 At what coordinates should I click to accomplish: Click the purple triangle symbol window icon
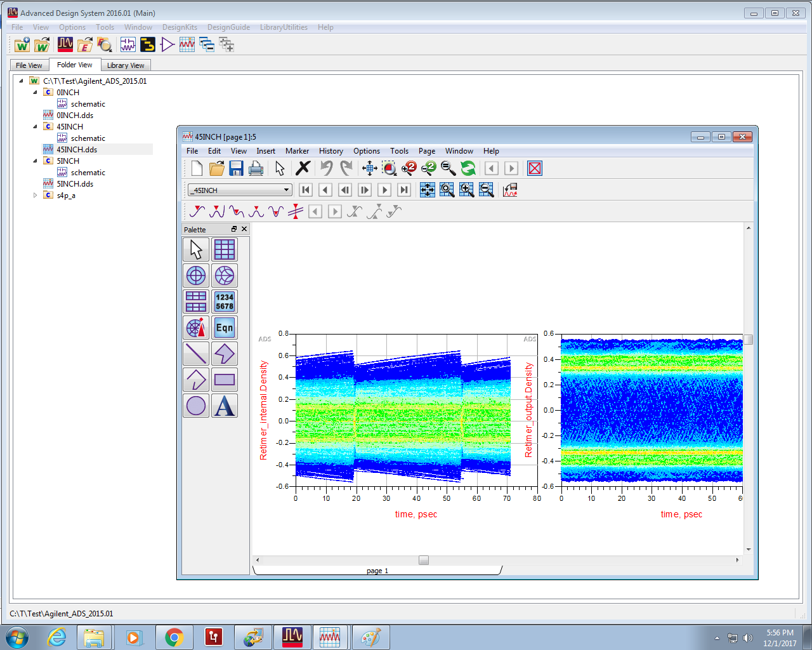coord(167,44)
